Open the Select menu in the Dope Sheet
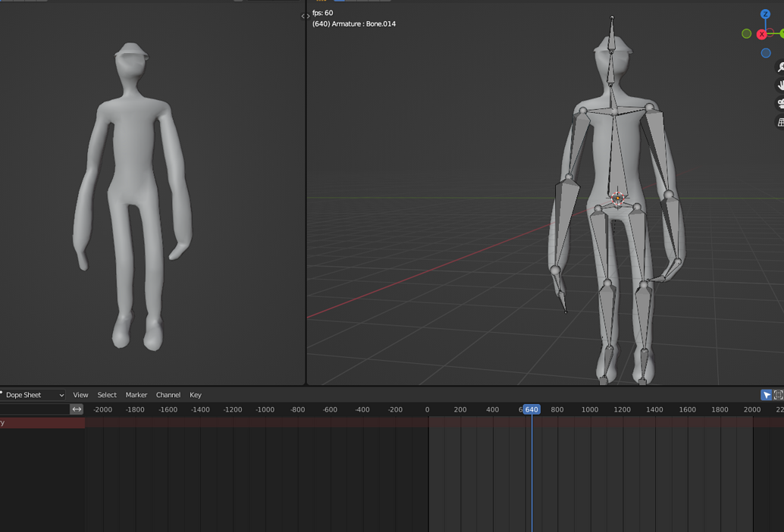The height and width of the screenshot is (532, 784). click(106, 395)
